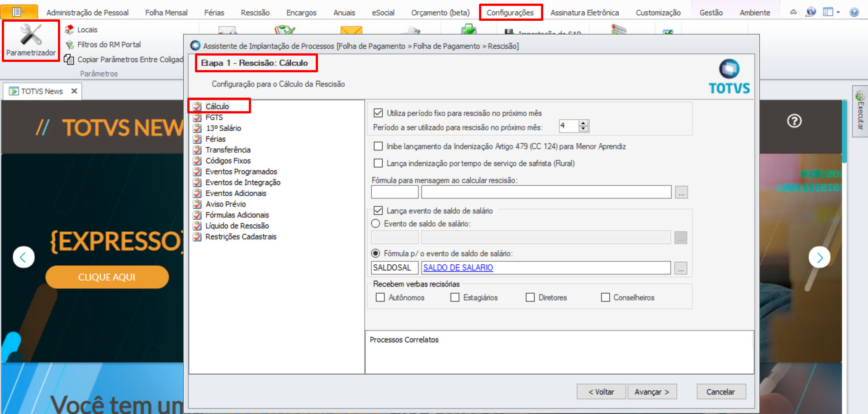
Task: Switch to the Rescisão ribbon tab
Action: click(x=255, y=13)
